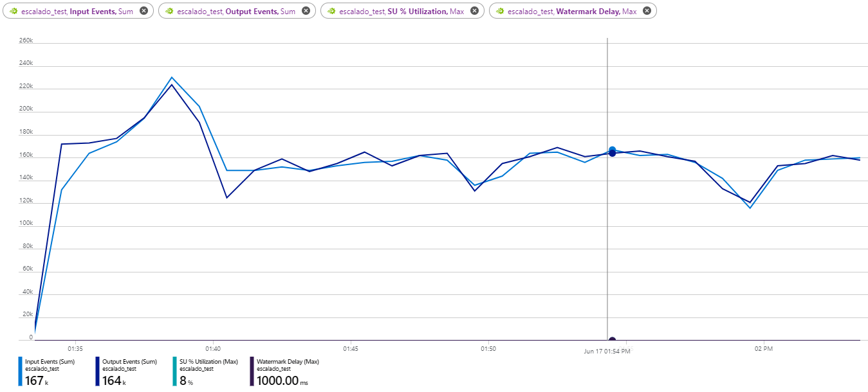Open the Output Events, Sum metric selector
The width and height of the screenshot is (868, 392).
(236, 11)
